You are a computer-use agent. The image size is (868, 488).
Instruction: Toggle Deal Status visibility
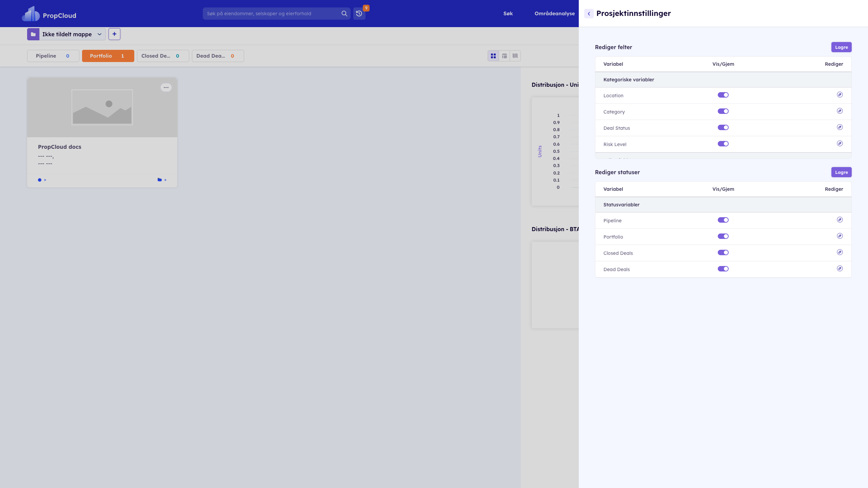pos(723,127)
